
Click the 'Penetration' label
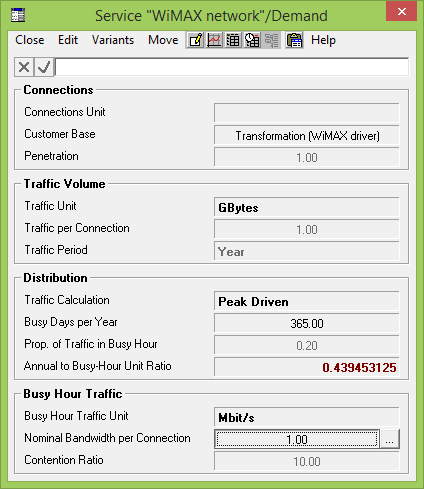pos(51,156)
